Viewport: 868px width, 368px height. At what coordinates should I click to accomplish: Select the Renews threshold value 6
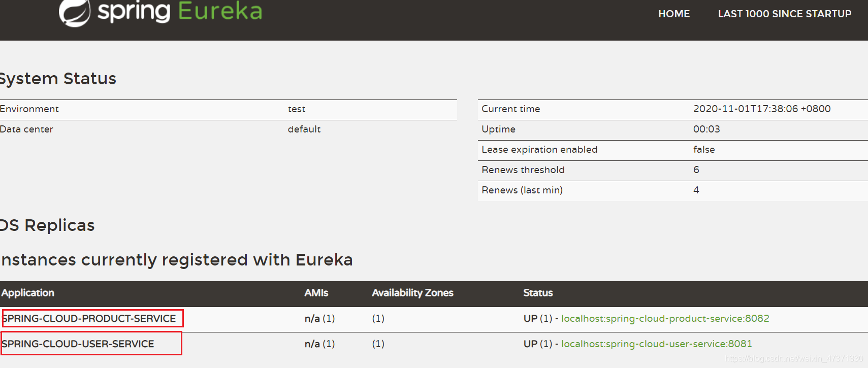point(696,170)
